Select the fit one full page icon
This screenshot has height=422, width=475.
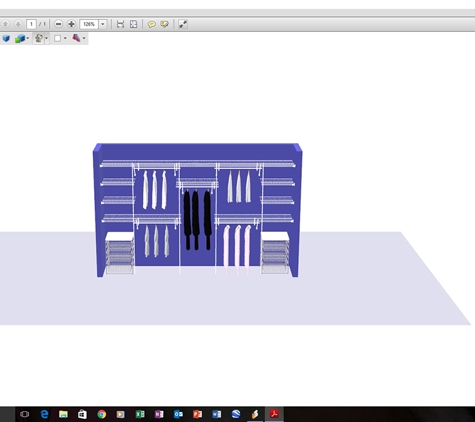coord(133,24)
